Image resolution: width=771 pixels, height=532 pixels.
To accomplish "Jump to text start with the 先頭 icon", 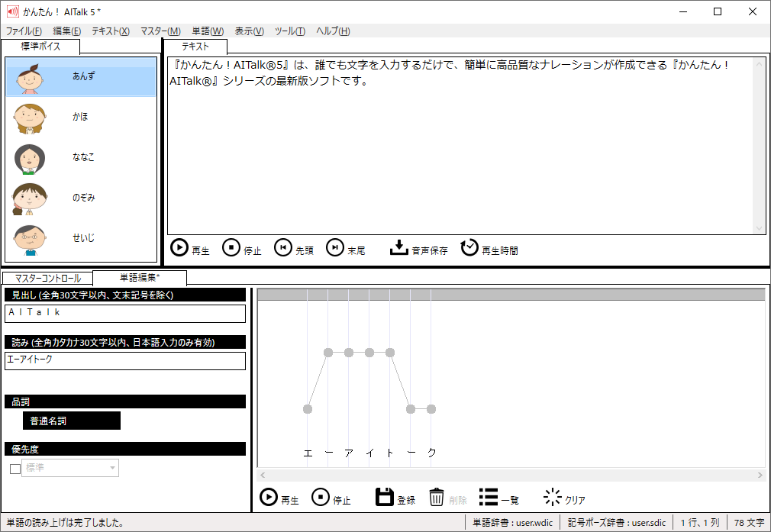I will pyautogui.click(x=284, y=247).
